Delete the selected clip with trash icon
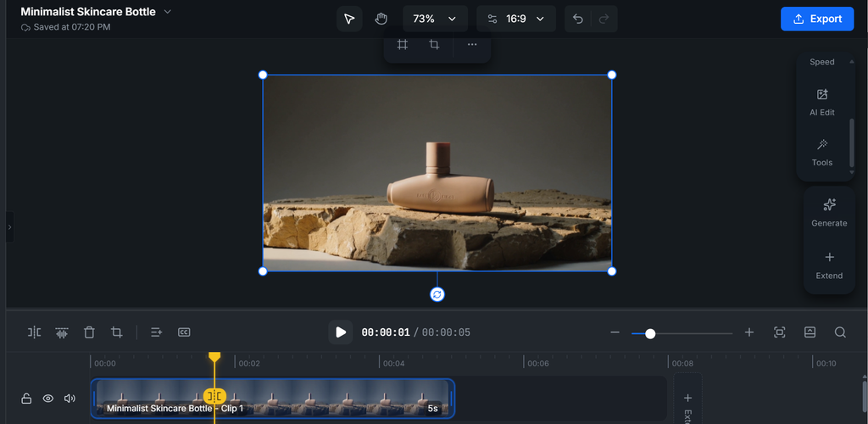 89,332
